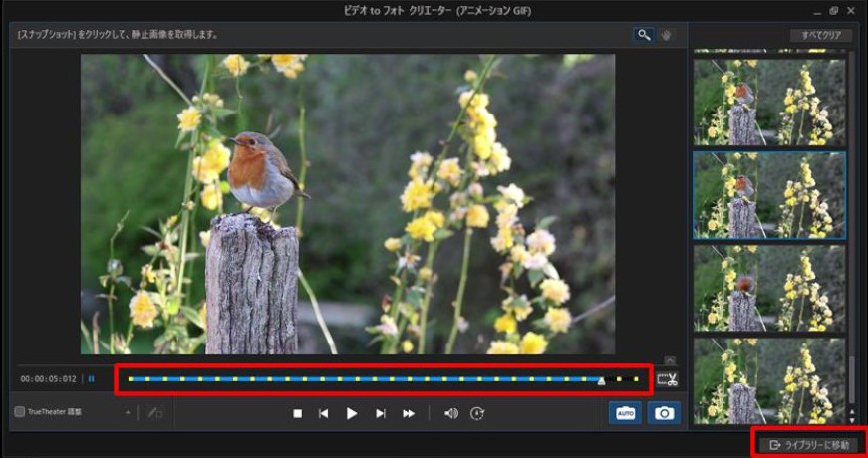Screen dimensions: 868x458
Task: Go to the previous frame
Action: click(x=324, y=414)
